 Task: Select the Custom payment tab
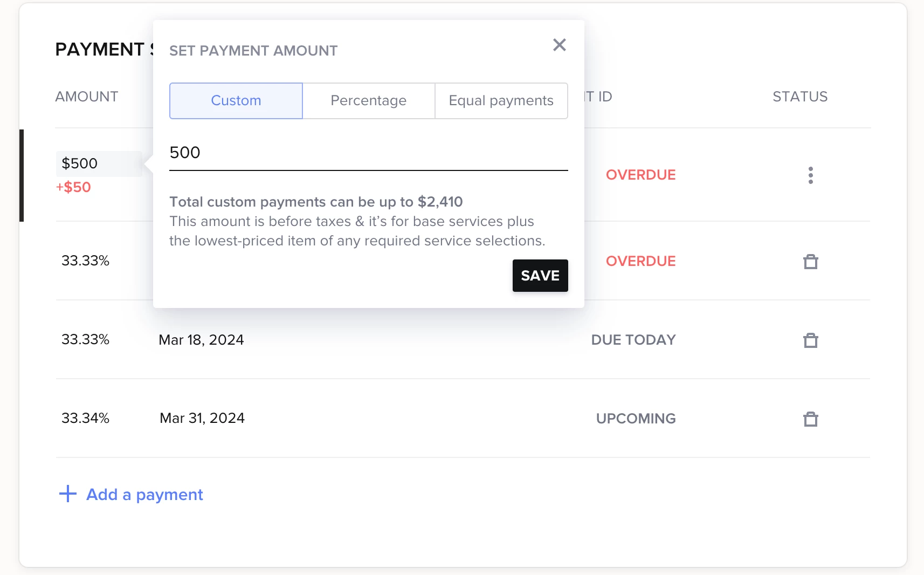click(236, 101)
